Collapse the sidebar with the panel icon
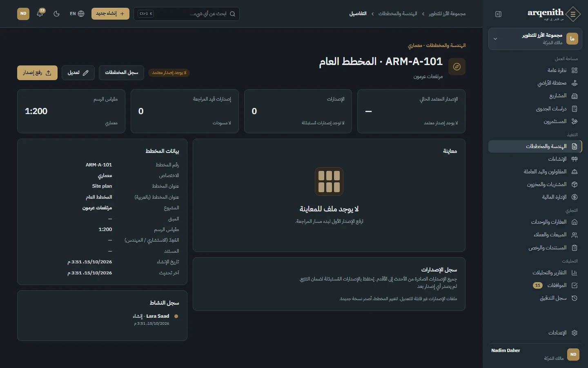This screenshot has width=588, height=368. [498, 14]
